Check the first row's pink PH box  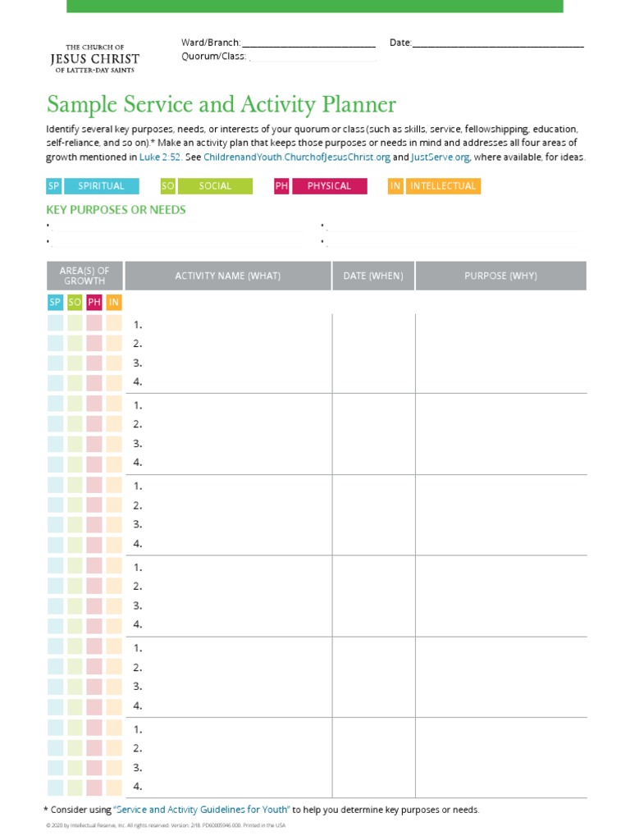coord(94,324)
